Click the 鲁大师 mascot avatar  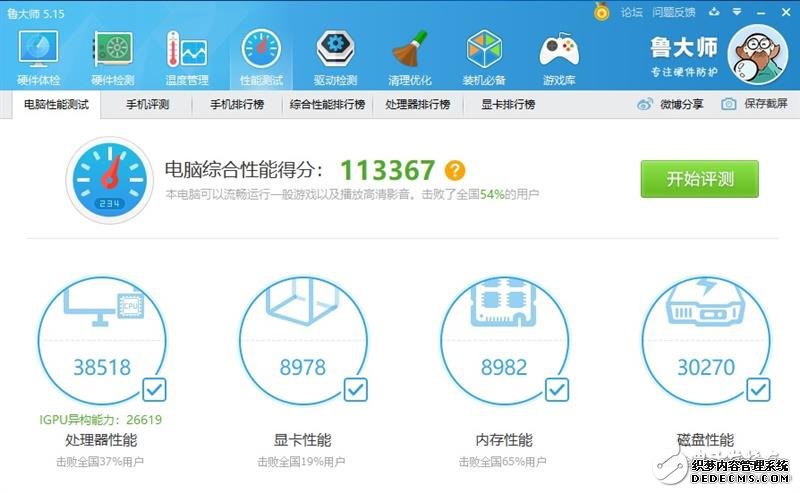(758, 55)
